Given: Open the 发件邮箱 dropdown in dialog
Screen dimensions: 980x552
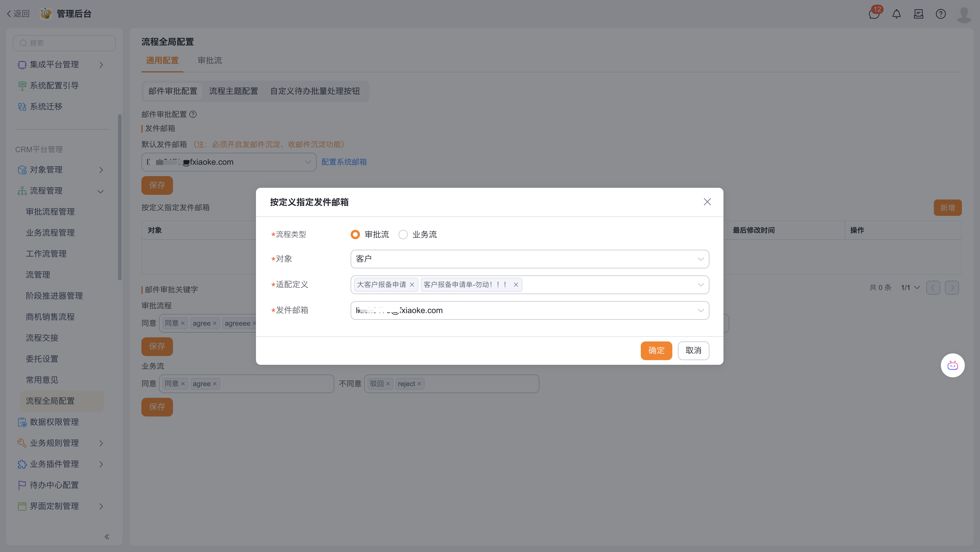Looking at the screenshot, I should (x=529, y=310).
